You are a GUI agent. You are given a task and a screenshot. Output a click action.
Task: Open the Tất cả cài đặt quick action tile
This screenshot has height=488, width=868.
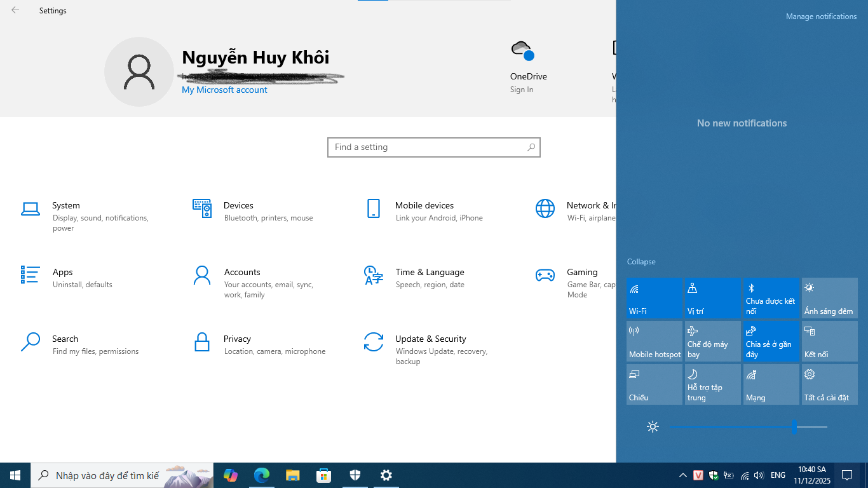pos(829,384)
